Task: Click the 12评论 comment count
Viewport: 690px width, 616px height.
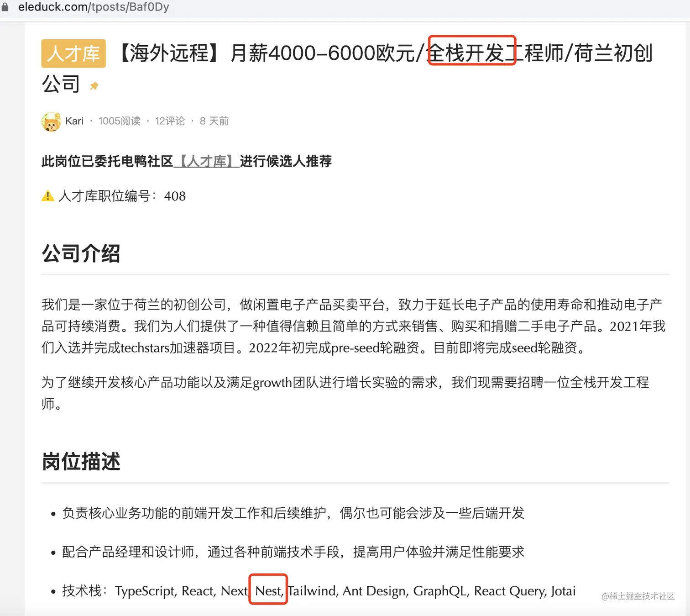Action: coord(170,121)
